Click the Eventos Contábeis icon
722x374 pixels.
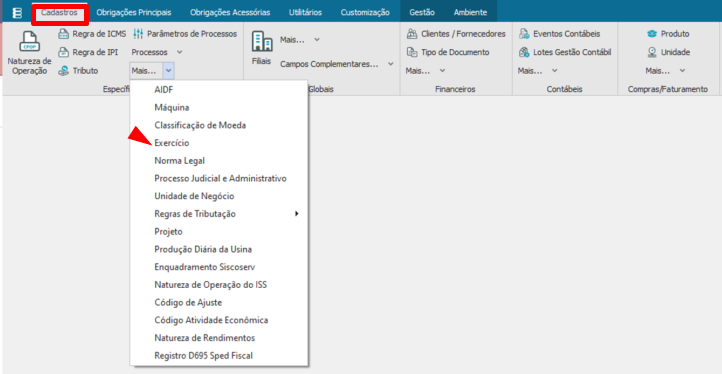(524, 34)
